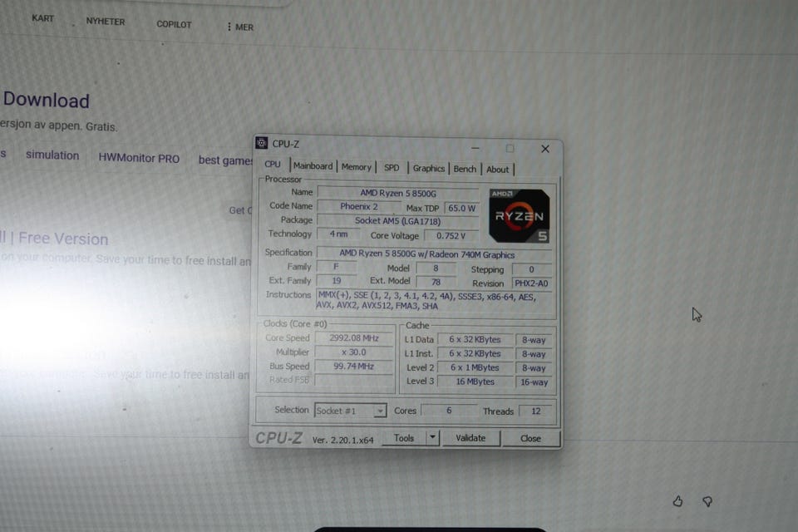
Task: Click the Ext. Model value 78
Action: (436, 282)
